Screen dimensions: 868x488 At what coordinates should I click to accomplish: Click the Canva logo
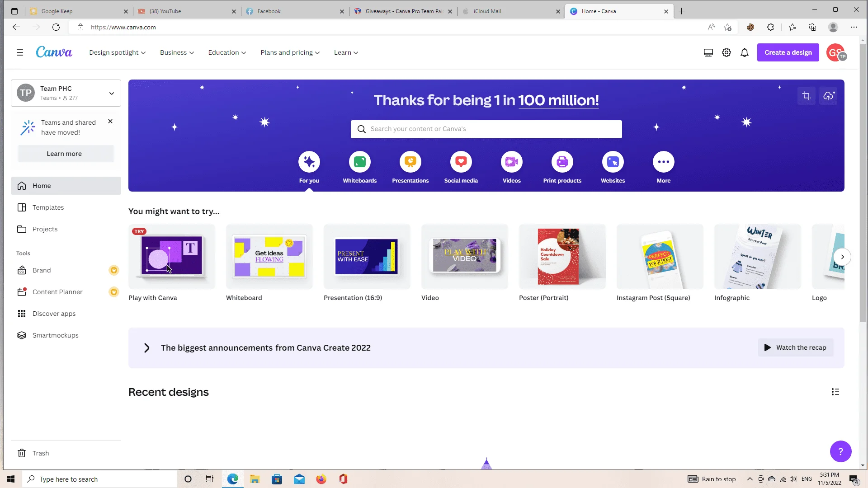(x=54, y=52)
